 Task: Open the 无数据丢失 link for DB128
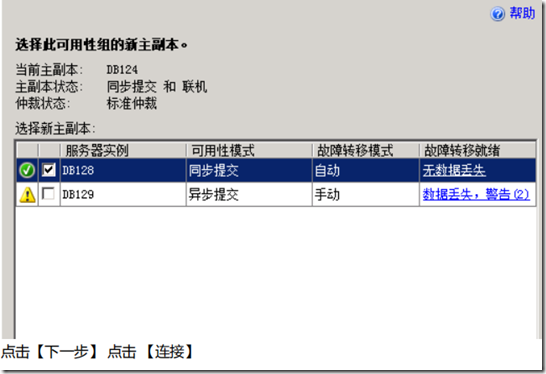click(454, 170)
